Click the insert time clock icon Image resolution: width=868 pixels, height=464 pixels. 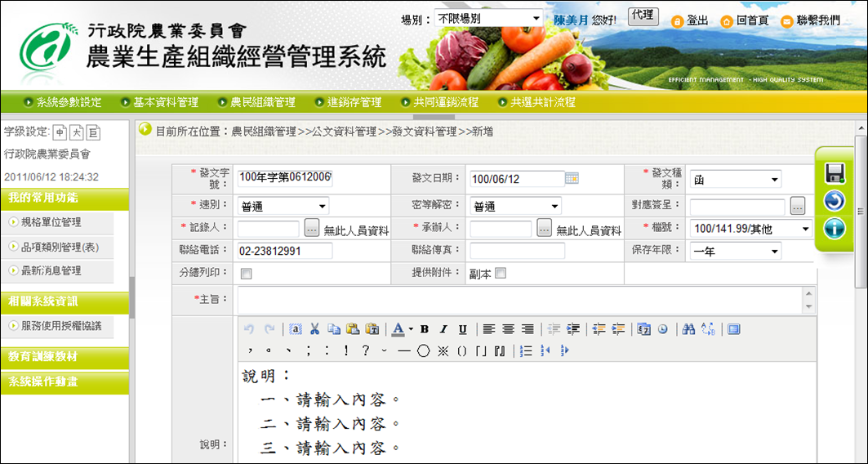pos(662,329)
